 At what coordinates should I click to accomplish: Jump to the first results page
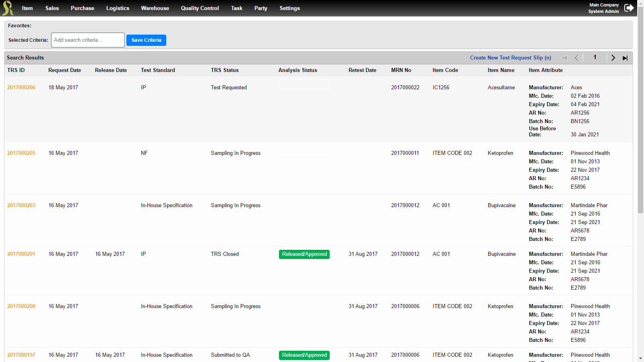pyautogui.click(x=565, y=58)
